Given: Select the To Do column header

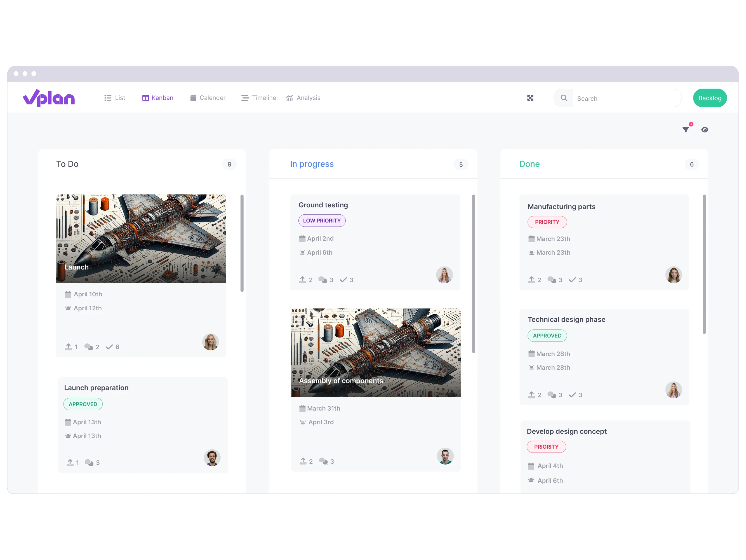Looking at the screenshot, I should click(x=67, y=164).
